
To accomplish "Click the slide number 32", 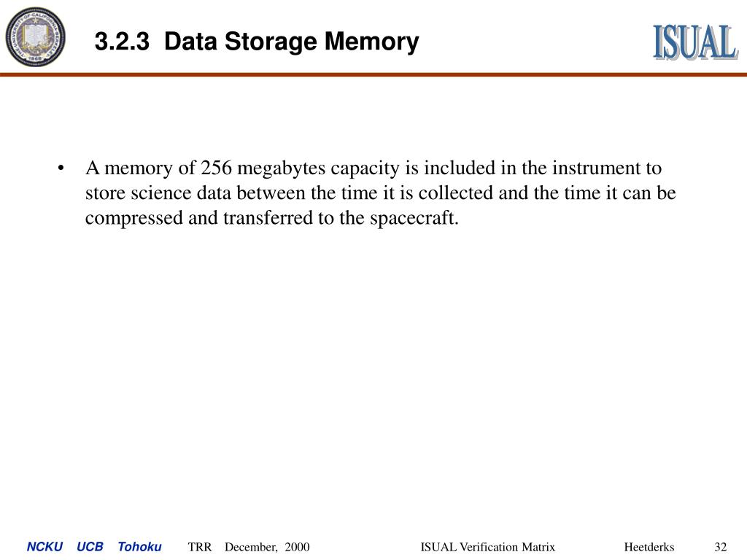I will pos(720,547).
